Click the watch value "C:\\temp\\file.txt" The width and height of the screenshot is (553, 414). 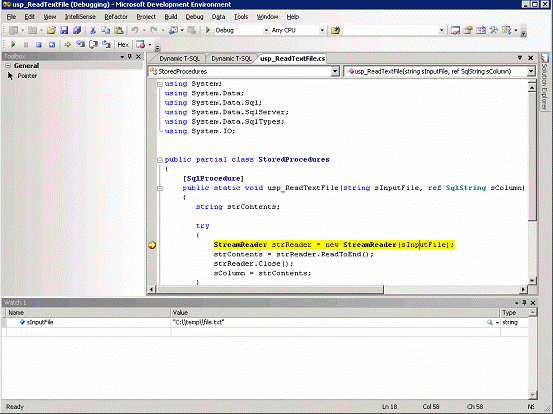[198, 322]
